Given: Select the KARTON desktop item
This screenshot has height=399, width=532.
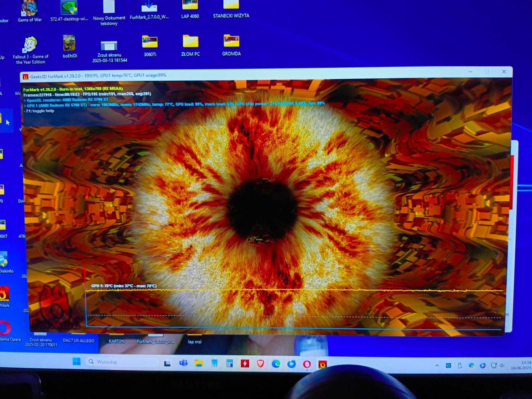Looking at the screenshot, I should 117,341.
